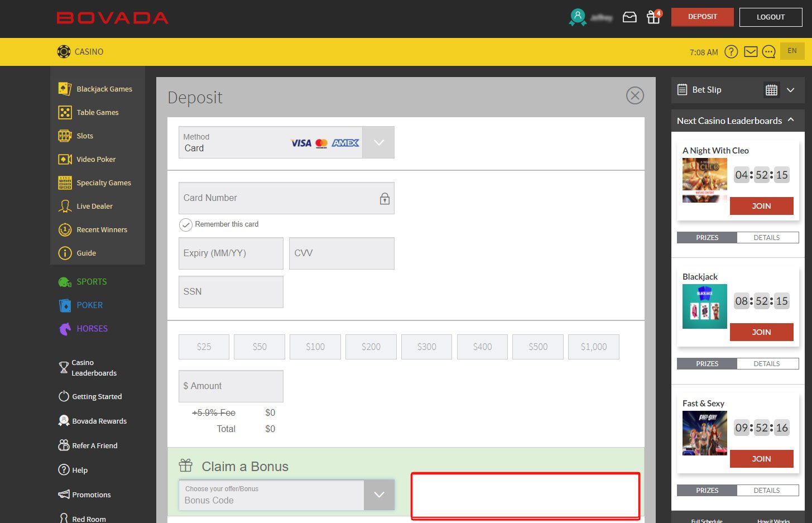Image resolution: width=812 pixels, height=523 pixels.
Task: Switch to PRIZES tab for A Night With Cleo
Action: 707,238
